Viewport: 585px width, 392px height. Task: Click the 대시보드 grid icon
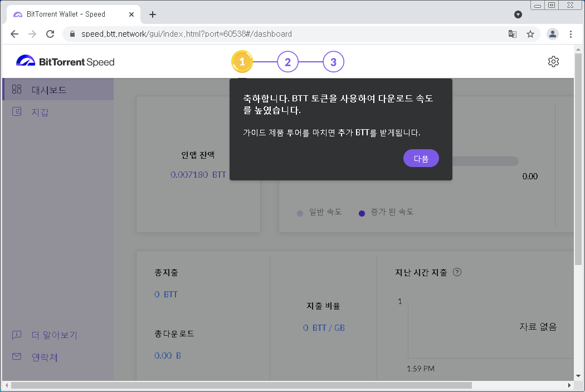pos(17,89)
